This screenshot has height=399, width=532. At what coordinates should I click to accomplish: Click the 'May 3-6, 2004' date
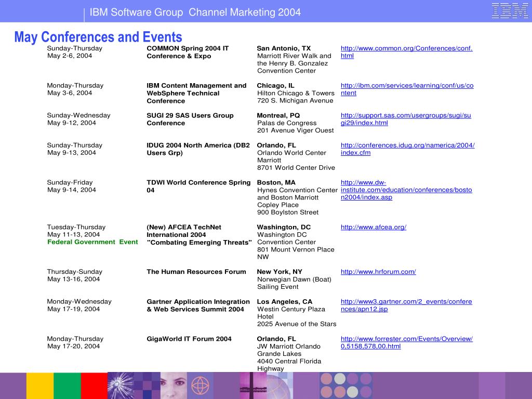point(70,93)
